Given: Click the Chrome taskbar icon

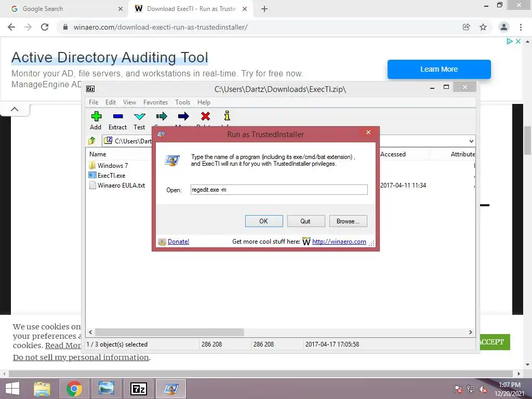Looking at the screenshot, I should point(74,389).
